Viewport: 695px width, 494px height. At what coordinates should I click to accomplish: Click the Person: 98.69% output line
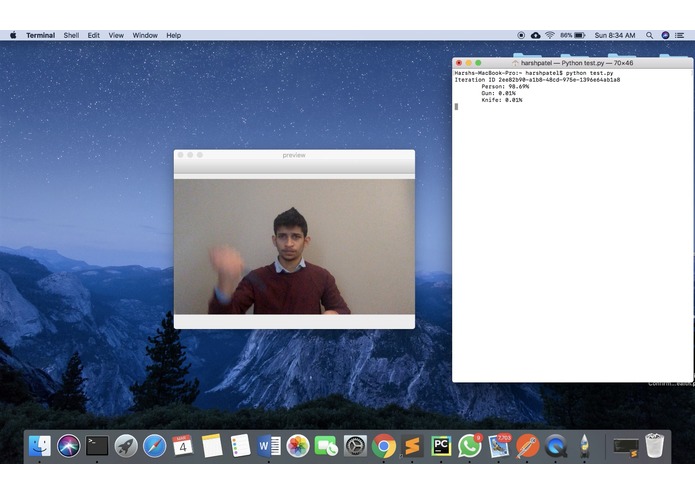coord(505,86)
